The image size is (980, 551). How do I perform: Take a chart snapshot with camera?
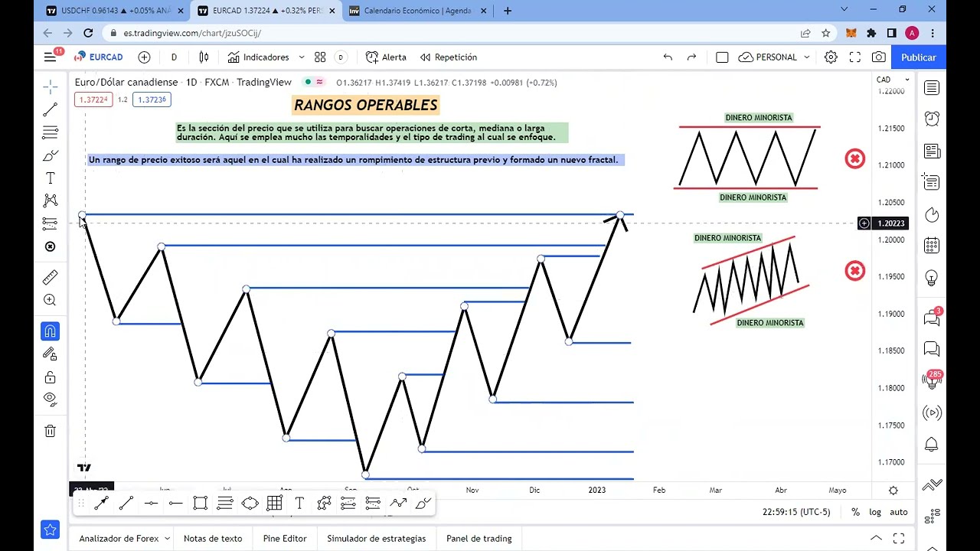point(879,57)
